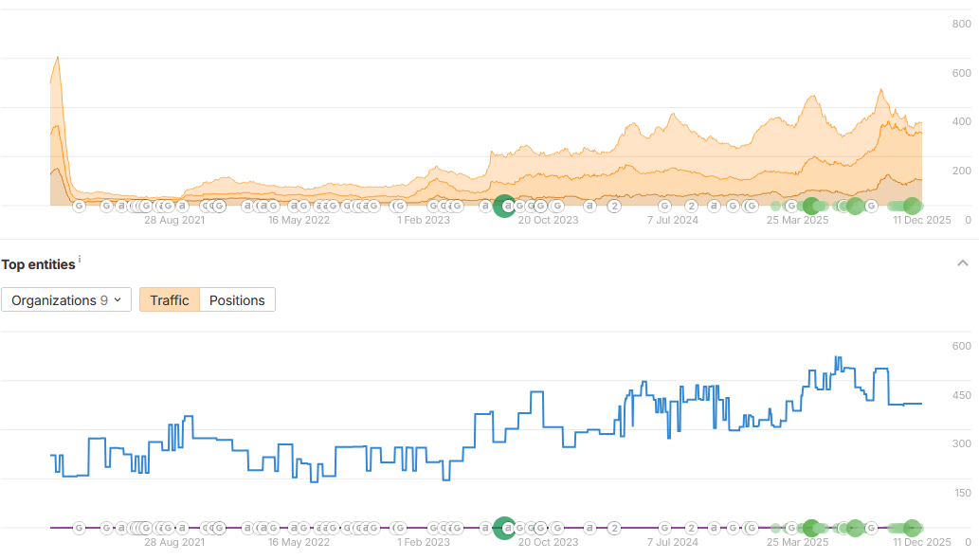Click the blue traffic line at its right end
The image size is (979, 560).
click(x=919, y=404)
